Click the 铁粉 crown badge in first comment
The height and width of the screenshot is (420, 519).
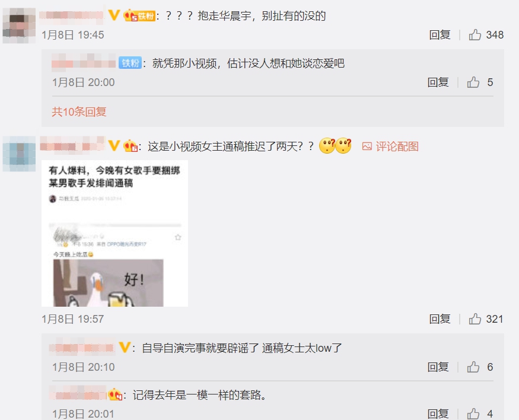point(139,15)
